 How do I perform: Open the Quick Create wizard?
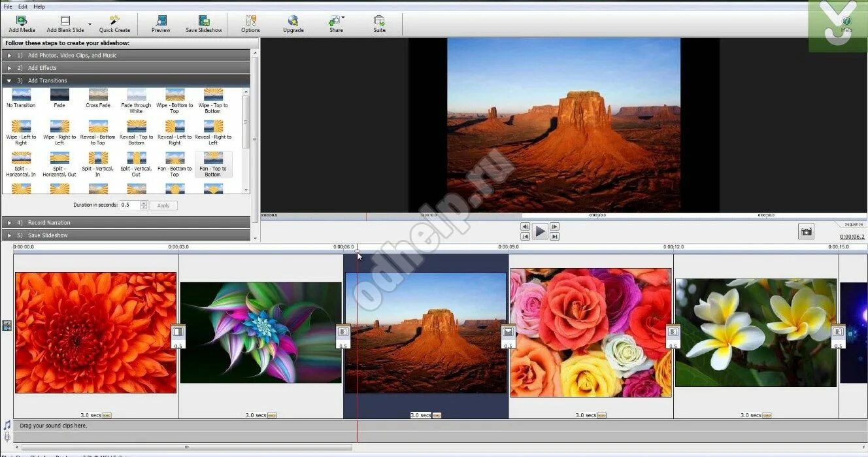[114, 24]
